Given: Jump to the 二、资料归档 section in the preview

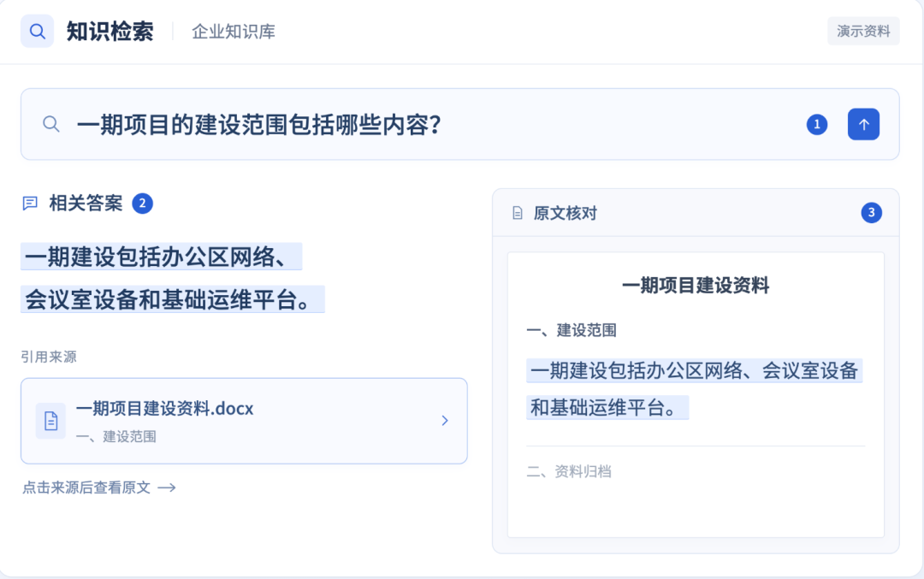Looking at the screenshot, I should coord(569,471).
